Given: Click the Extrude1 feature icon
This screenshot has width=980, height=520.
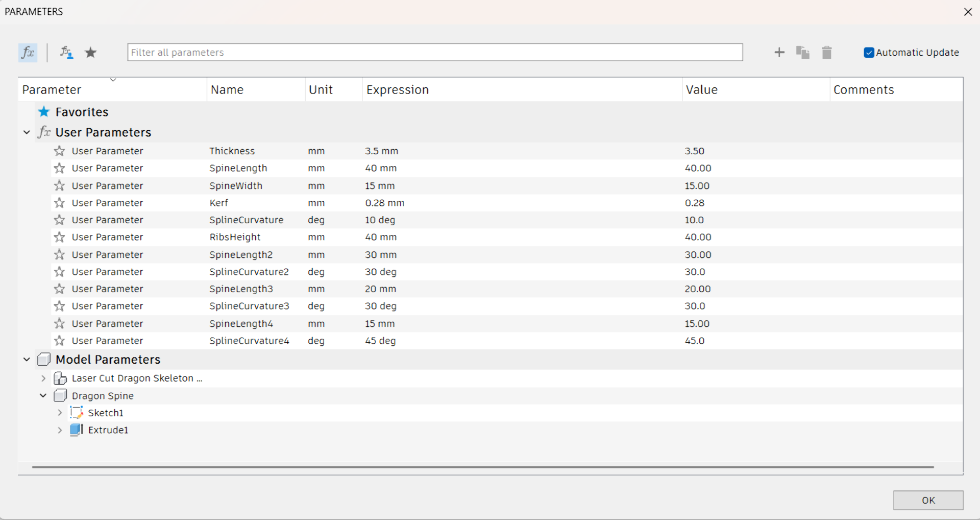Looking at the screenshot, I should point(77,430).
